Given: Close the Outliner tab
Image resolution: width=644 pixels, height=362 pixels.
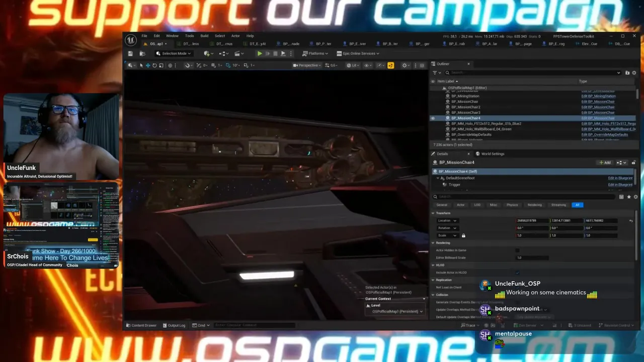Looking at the screenshot, I should (468, 64).
